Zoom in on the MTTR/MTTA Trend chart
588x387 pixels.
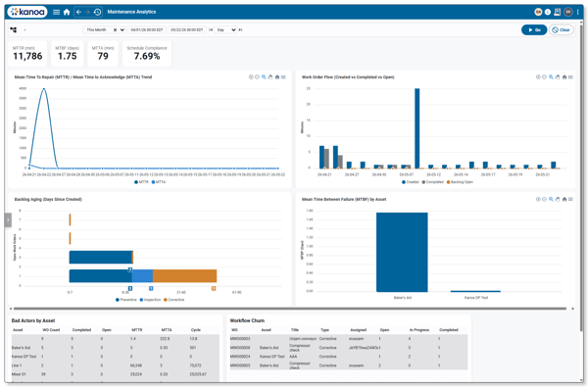[x=251, y=76]
